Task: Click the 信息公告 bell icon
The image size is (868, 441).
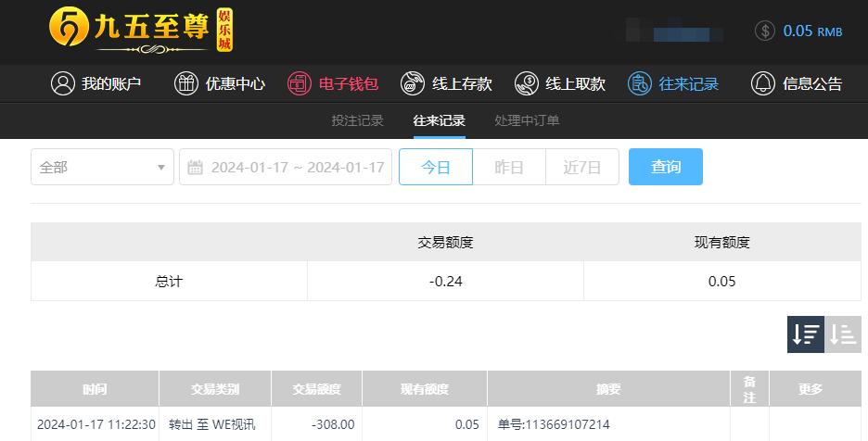Action: click(x=763, y=83)
